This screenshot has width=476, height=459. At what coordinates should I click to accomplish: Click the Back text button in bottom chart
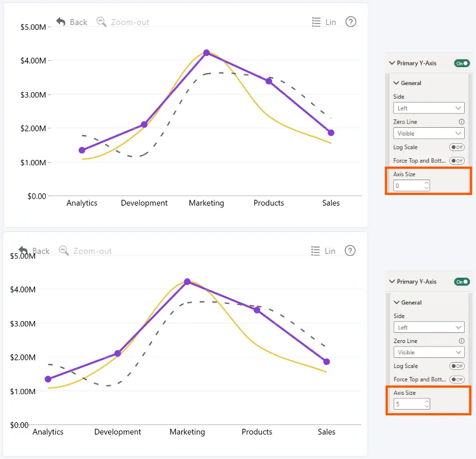[41, 251]
